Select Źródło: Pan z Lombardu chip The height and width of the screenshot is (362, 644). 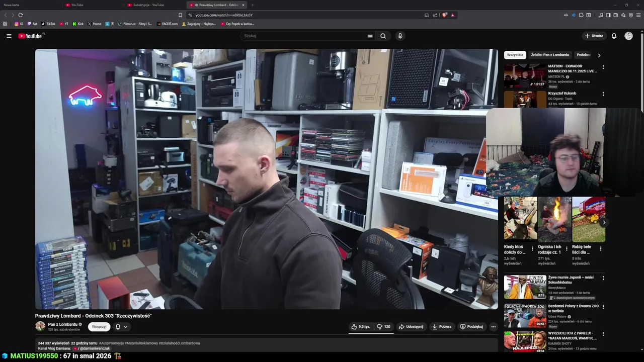coord(550,55)
